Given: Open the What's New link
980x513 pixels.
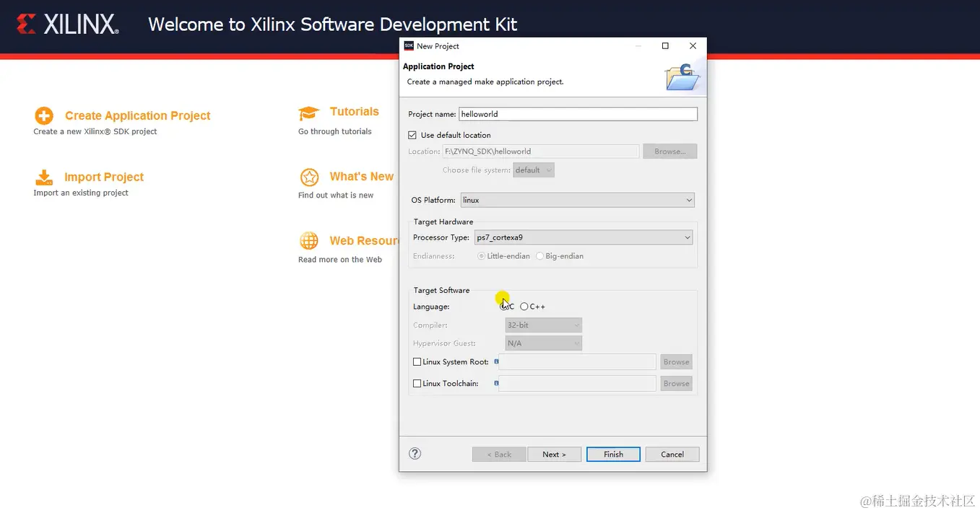Looking at the screenshot, I should (362, 176).
